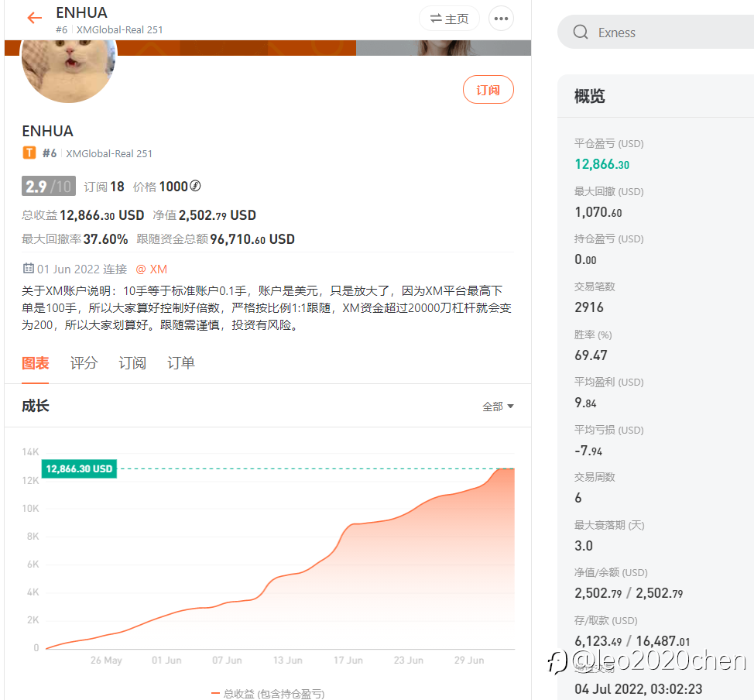Click the 交易笔数 2916 value
The image size is (754, 700).
589,307
